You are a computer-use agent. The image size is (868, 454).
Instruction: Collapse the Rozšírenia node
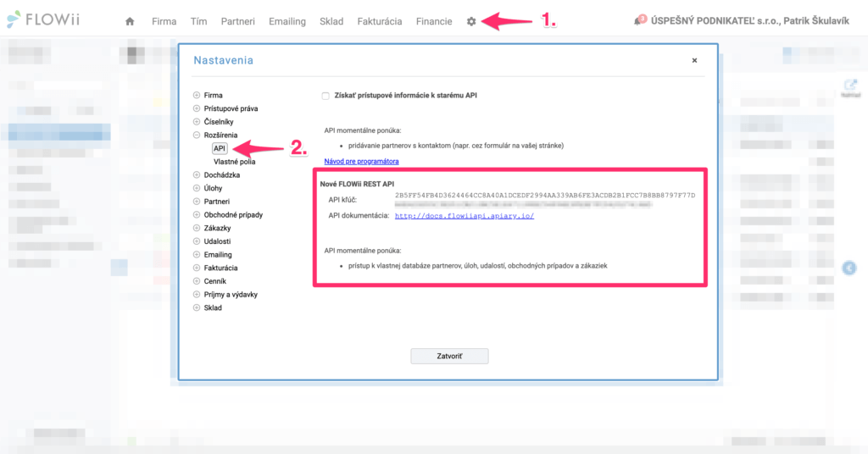point(197,135)
